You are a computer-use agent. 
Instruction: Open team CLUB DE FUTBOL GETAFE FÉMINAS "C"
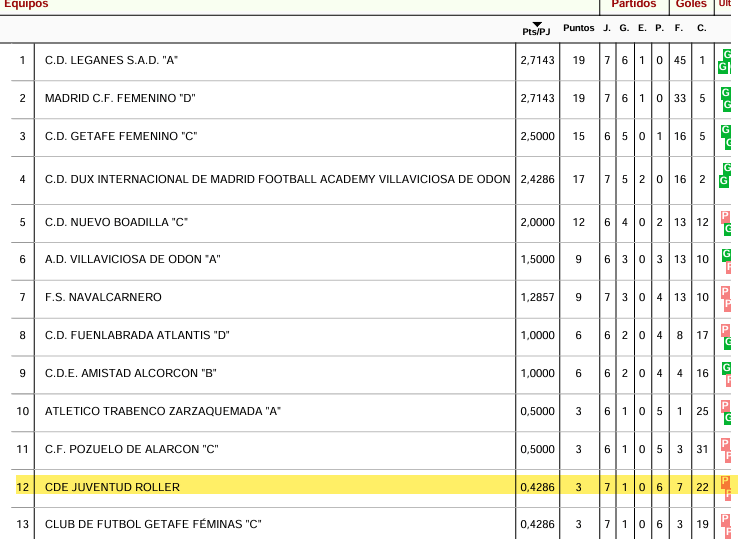click(153, 524)
